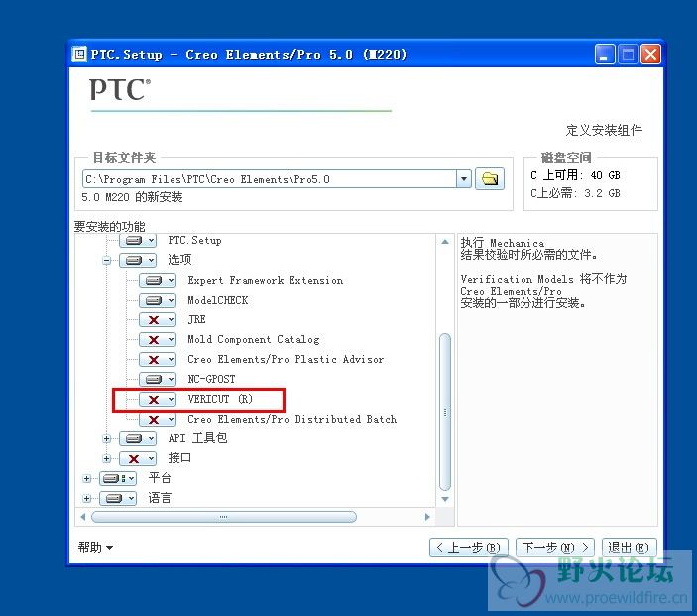
Task: Expand the 语言 tree node
Action: (x=86, y=498)
